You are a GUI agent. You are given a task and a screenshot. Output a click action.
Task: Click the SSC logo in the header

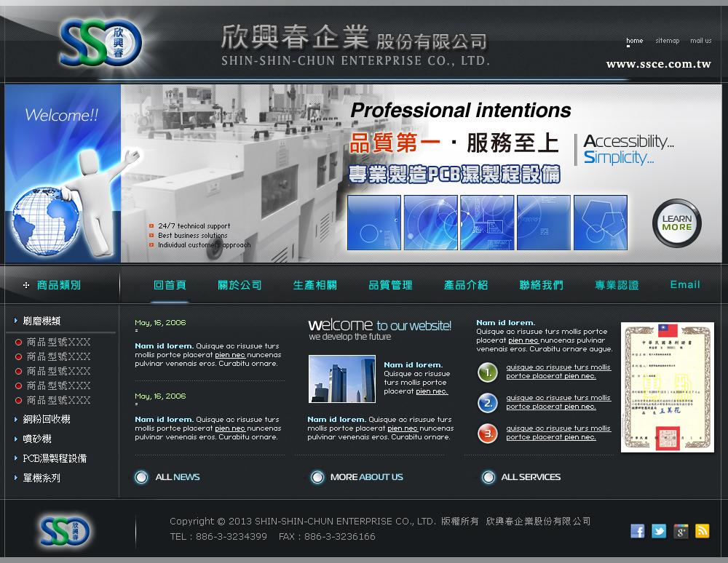point(100,42)
